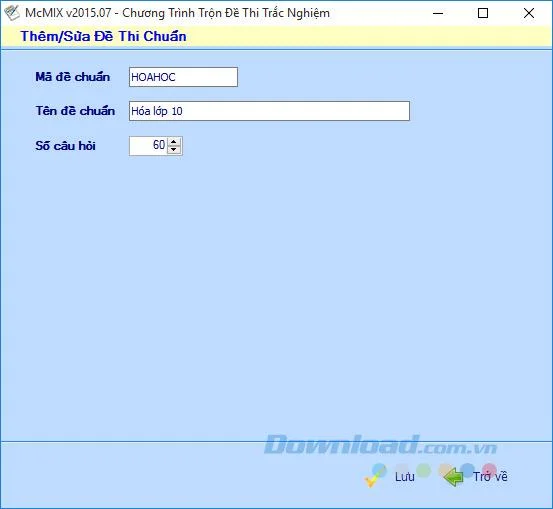Image resolution: width=553 pixels, height=509 pixels.
Task: Select the number 60 in question count box
Action: 159,145
